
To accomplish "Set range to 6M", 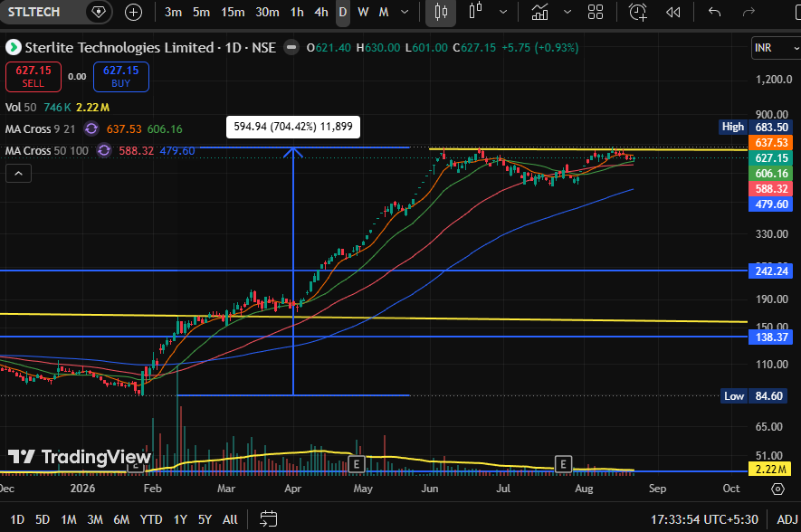I will (121, 519).
